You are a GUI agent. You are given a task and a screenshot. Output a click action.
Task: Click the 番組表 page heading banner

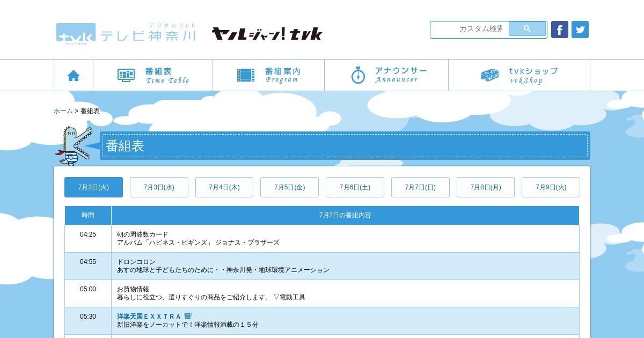[345, 145]
